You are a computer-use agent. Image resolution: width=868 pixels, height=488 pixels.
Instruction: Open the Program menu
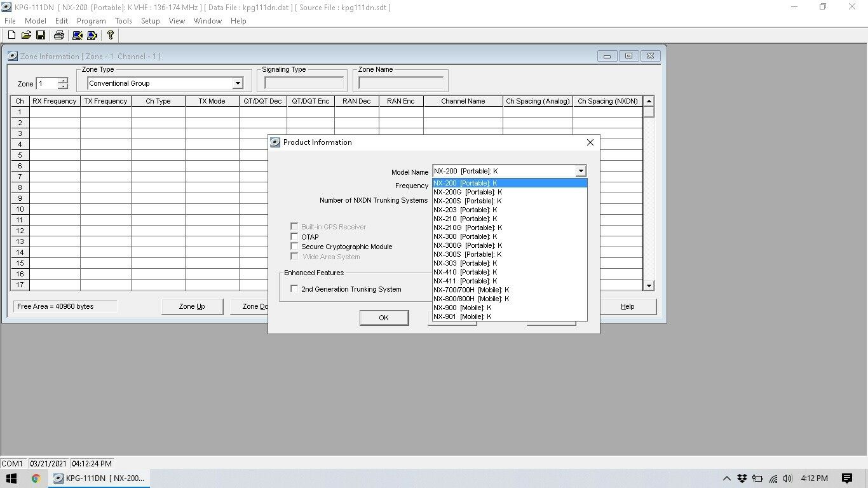coord(92,21)
